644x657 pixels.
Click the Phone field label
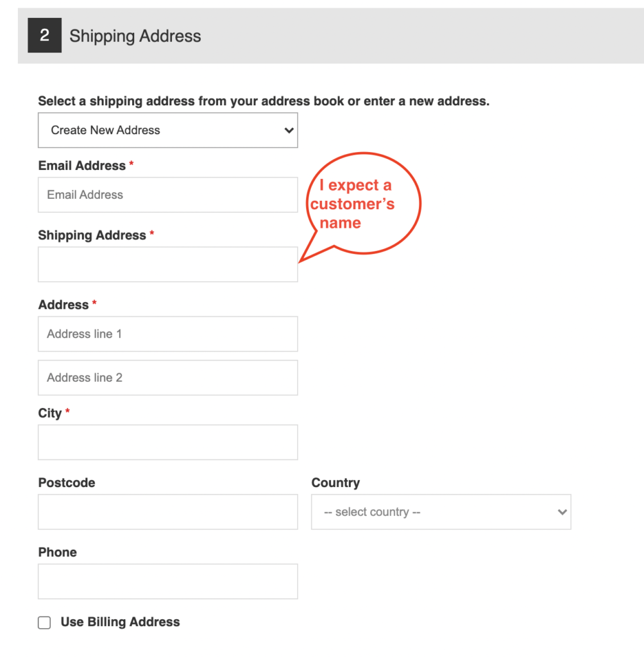tap(58, 552)
